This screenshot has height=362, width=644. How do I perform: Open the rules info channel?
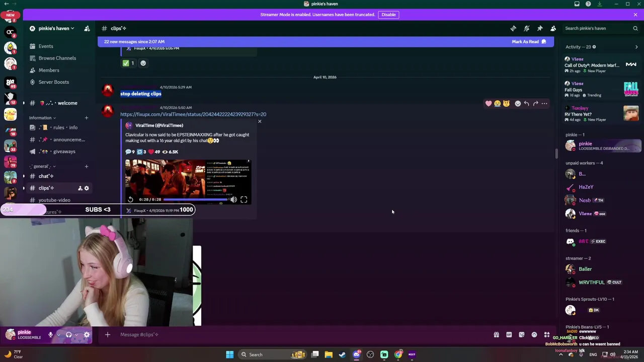[x=58, y=128]
